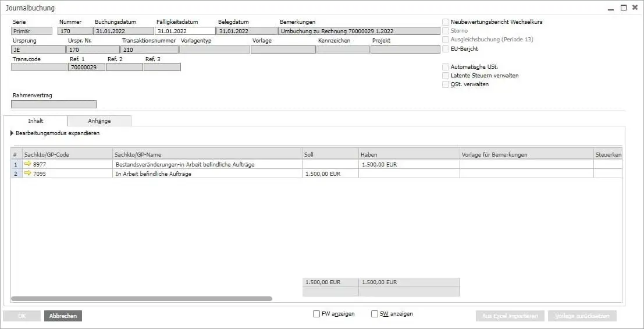
Task: Click the yellow link arrow for account 8977
Action: click(27, 164)
